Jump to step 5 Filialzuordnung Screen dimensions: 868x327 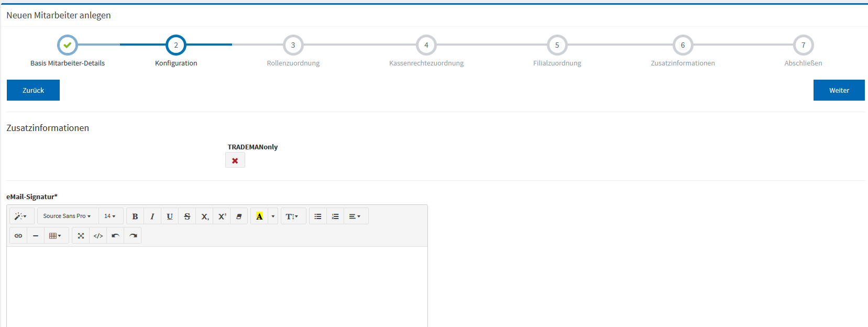tap(557, 46)
